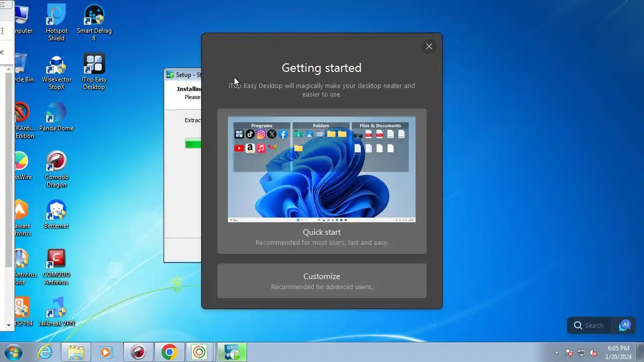Select Comodo Dragon desktop icon
The image size is (644, 362).
click(x=56, y=169)
